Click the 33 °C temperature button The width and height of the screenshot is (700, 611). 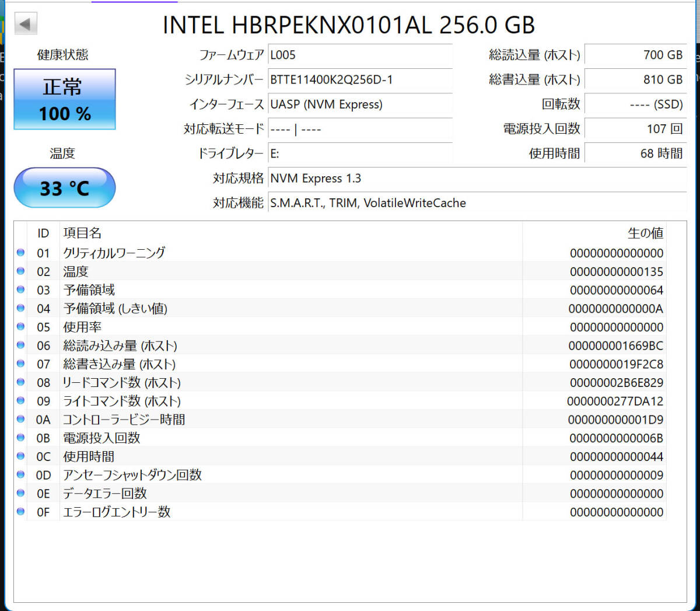[65, 188]
